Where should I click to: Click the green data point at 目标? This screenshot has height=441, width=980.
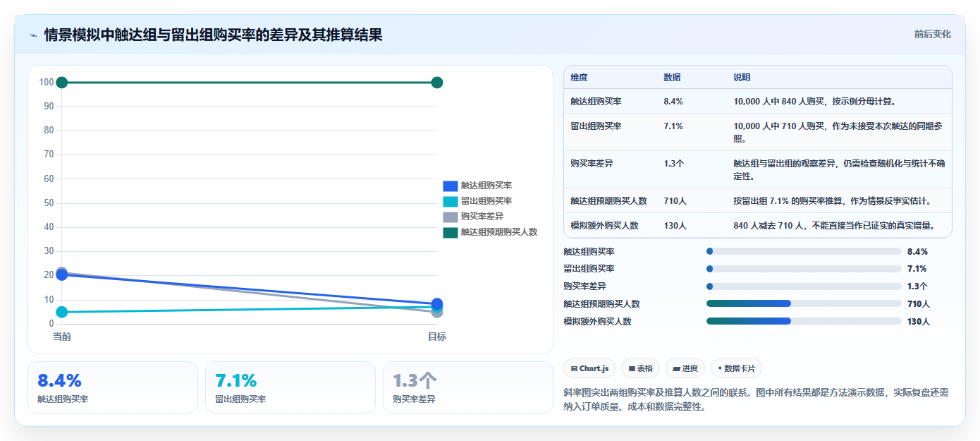pos(437,83)
